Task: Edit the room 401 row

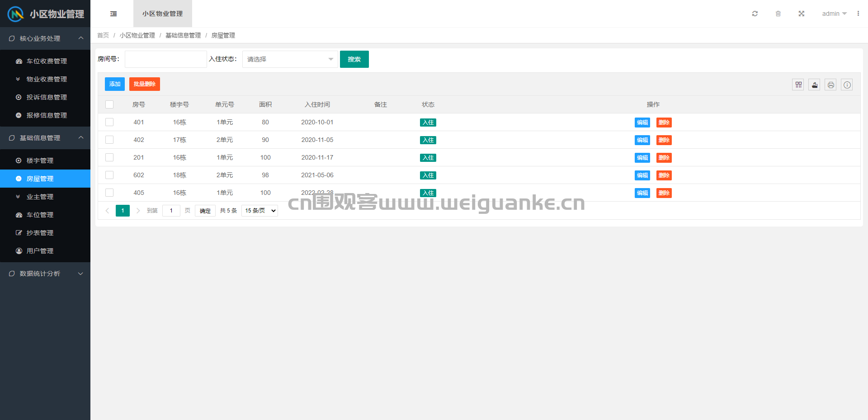Action: coord(642,123)
